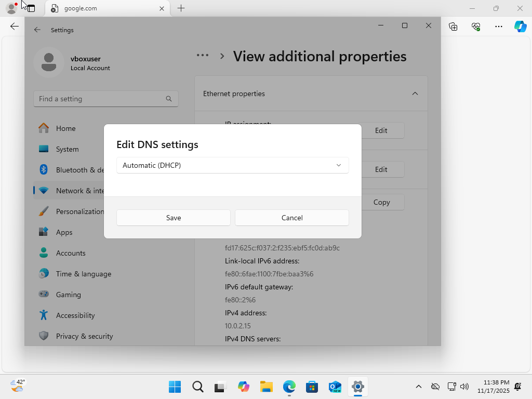Open Accounts settings page
This screenshot has width=532, height=399.
(71, 253)
